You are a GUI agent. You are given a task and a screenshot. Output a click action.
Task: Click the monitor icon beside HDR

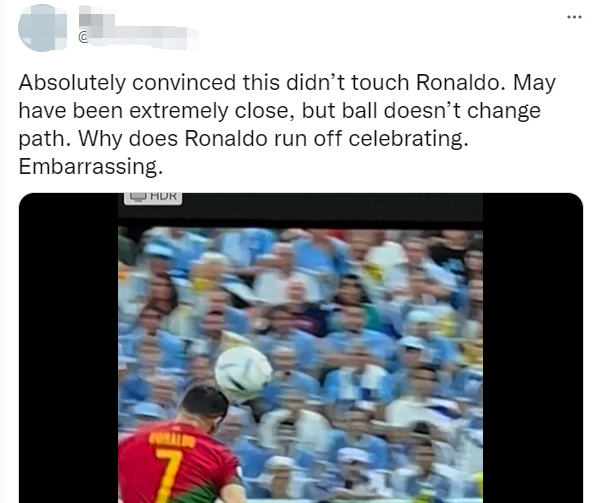(138, 197)
